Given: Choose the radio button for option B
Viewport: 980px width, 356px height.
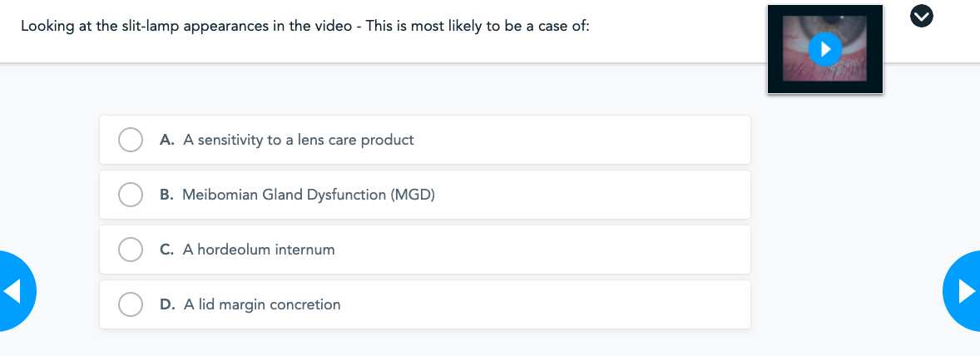Looking at the screenshot, I should click(x=131, y=195).
